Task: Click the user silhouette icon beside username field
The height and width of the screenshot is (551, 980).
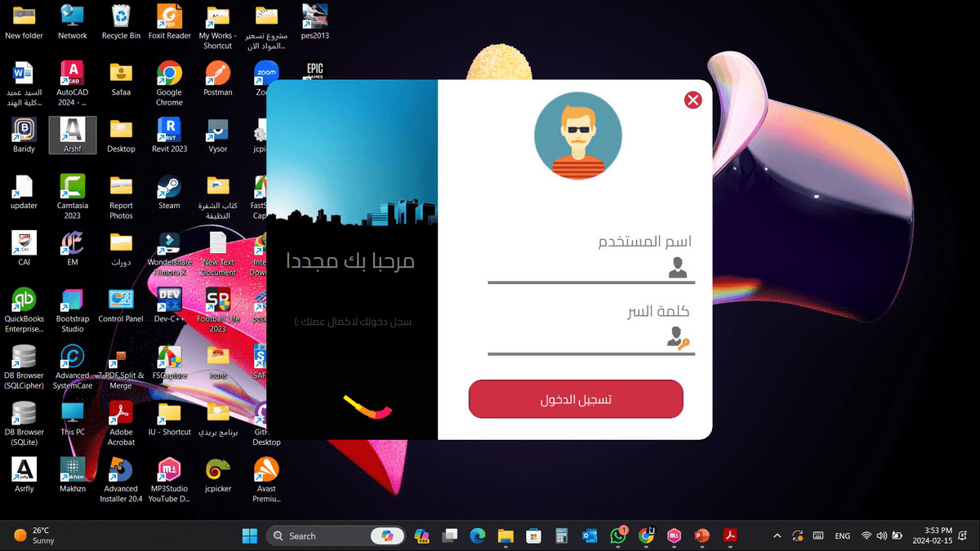Action: pyautogui.click(x=677, y=268)
